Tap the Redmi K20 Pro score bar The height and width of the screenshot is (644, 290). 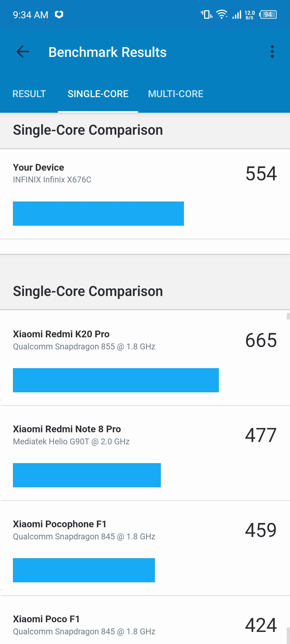[x=116, y=380]
